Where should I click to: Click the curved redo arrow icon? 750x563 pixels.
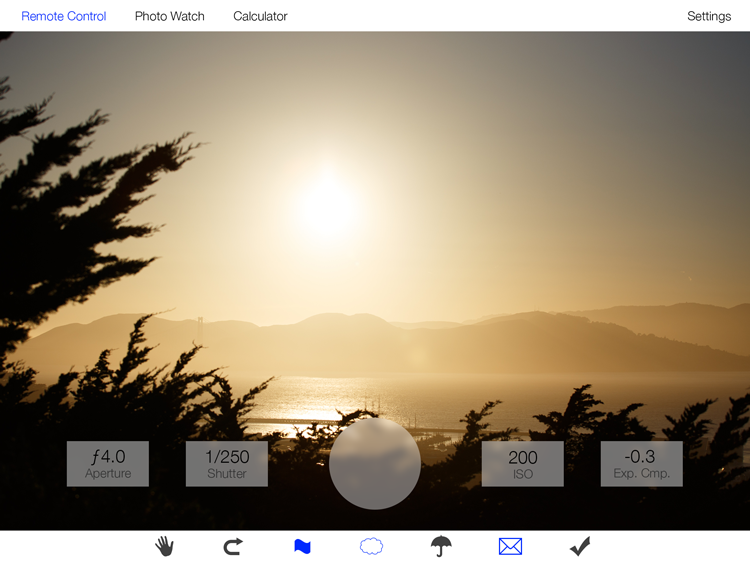click(233, 546)
